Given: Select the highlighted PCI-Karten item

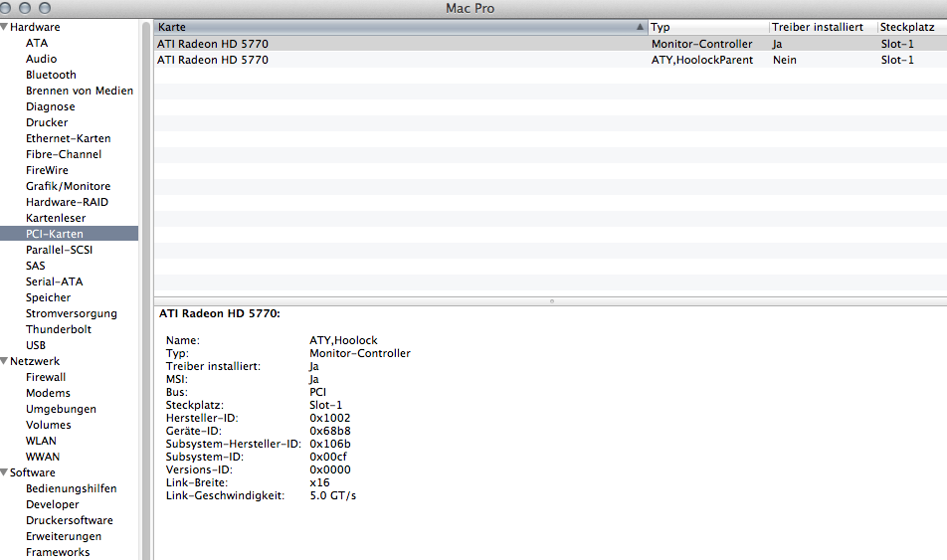Looking at the screenshot, I should [x=69, y=234].
